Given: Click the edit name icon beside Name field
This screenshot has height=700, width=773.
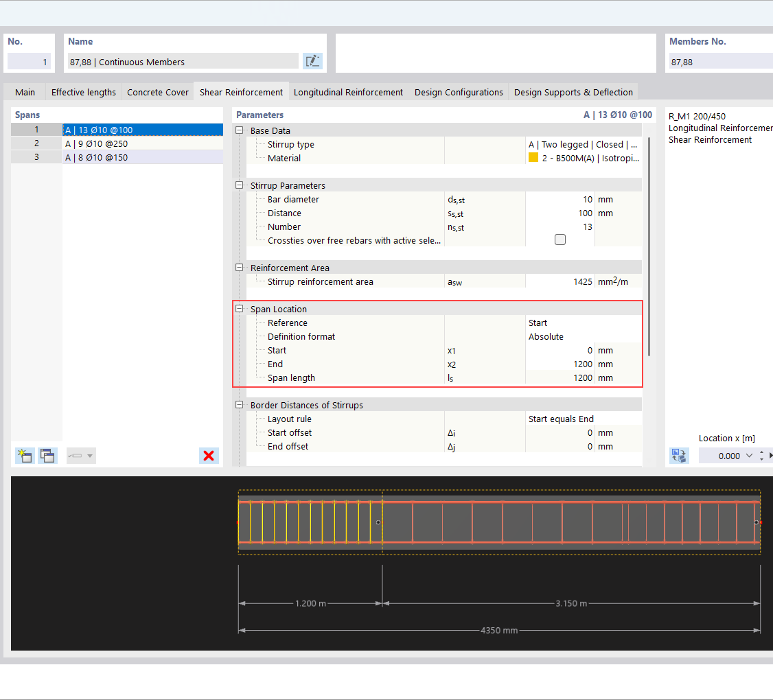Looking at the screenshot, I should click(x=312, y=61).
